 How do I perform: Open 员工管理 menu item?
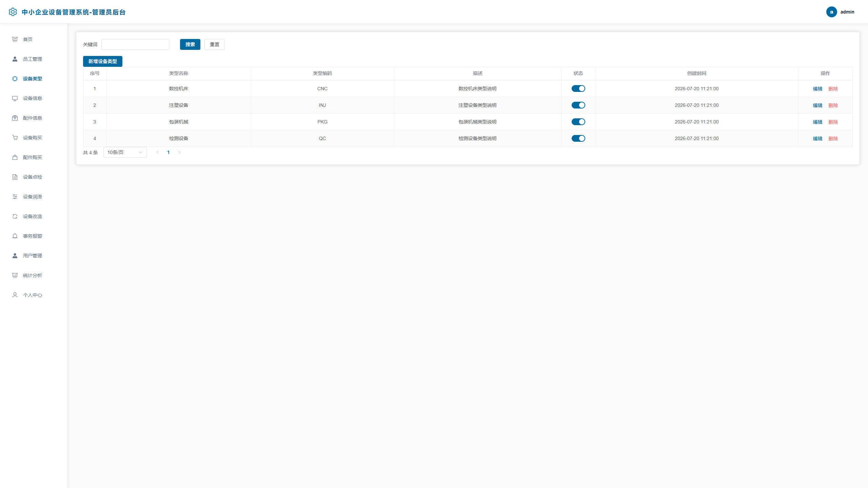pos(34,59)
